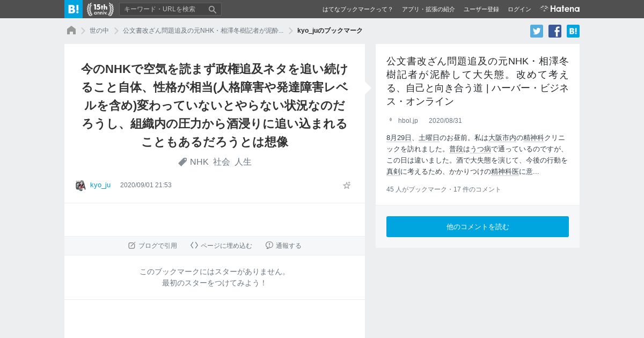Go to home via house icon
Image resolution: width=644 pixels, height=338 pixels.
[x=71, y=31]
